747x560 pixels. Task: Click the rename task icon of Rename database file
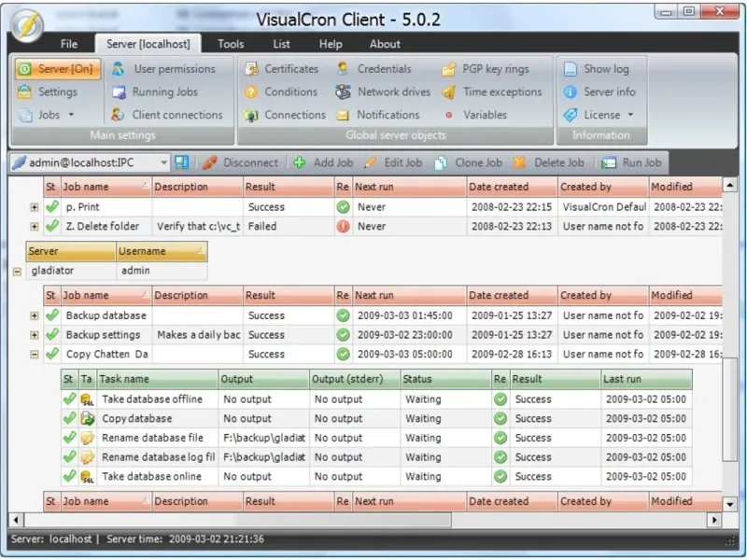(87, 438)
